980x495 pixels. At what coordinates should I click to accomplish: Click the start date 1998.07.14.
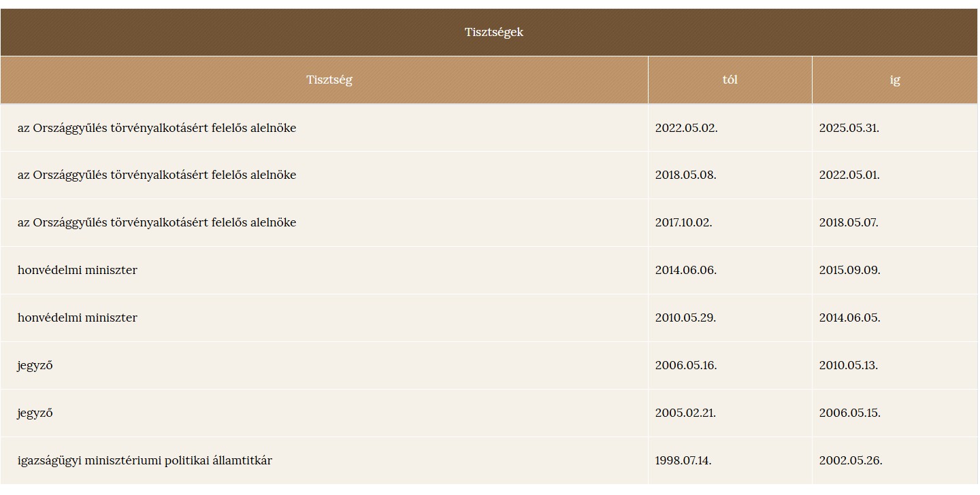683,461
